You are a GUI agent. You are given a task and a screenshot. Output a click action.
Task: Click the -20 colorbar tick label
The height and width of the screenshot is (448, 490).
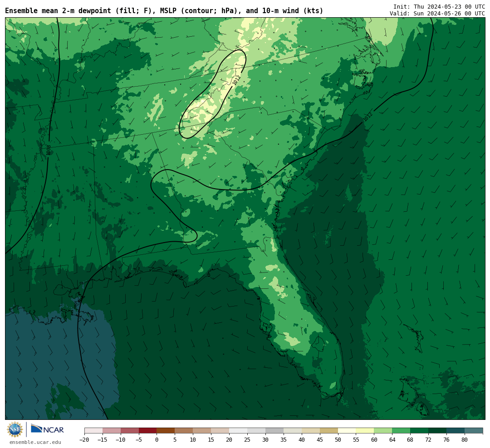coord(84,439)
